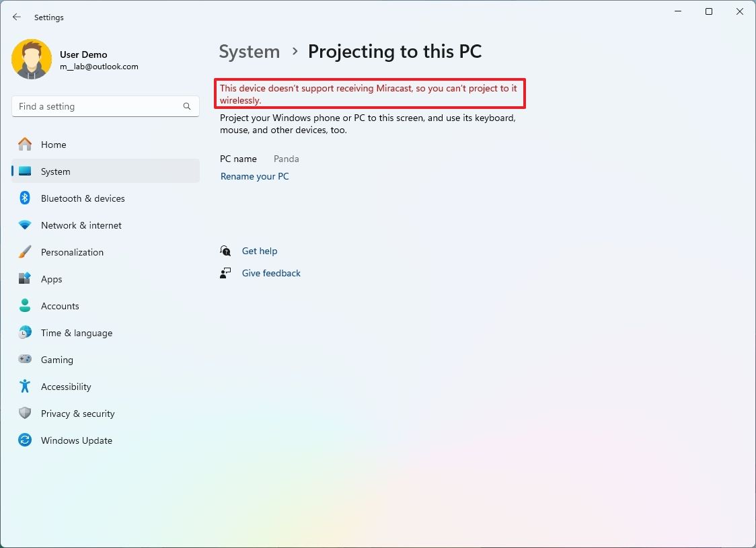Viewport: 756px width, 548px height.
Task: Click the Privacy & security shield icon
Action: click(25, 414)
